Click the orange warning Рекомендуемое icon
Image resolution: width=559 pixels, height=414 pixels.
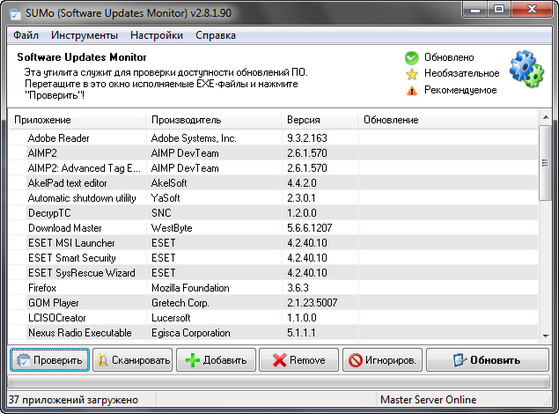click(x=412, y=91)
